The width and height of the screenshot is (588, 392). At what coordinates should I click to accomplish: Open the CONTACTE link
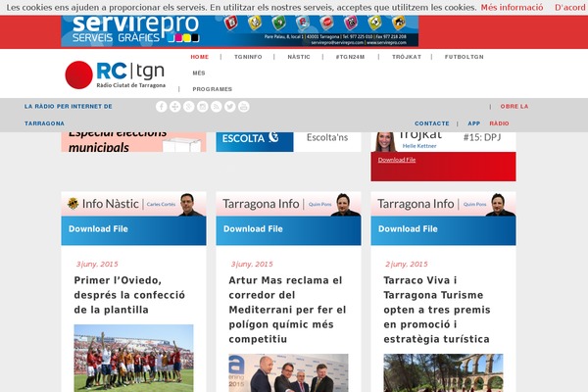pos(432,123)
